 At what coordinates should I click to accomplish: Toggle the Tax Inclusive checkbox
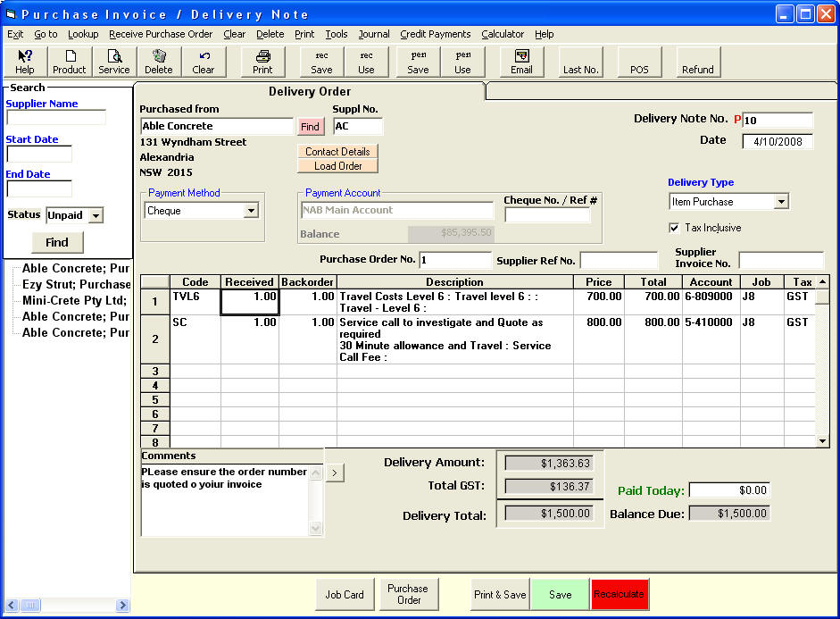[x=674, y=228]
